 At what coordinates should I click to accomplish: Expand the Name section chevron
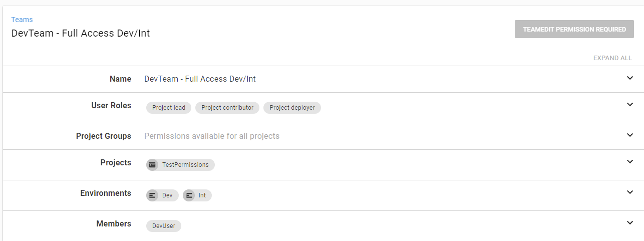[x=630, y=78]
